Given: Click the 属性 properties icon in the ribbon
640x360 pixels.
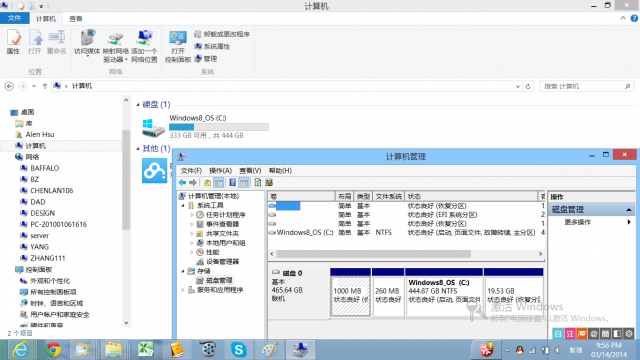Looking at the screenshot, I should coord(13,42).
